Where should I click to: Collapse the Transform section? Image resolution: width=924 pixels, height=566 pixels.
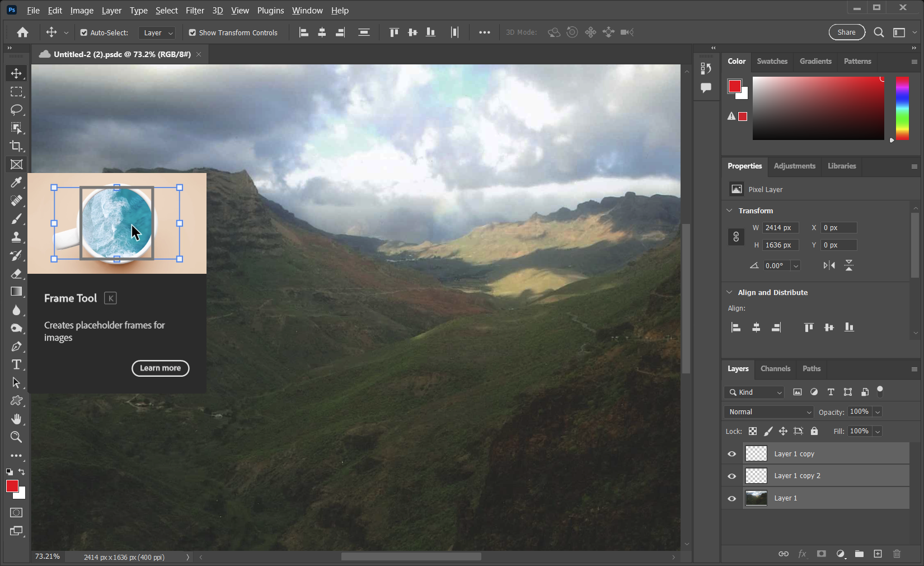tap(729, 211)
